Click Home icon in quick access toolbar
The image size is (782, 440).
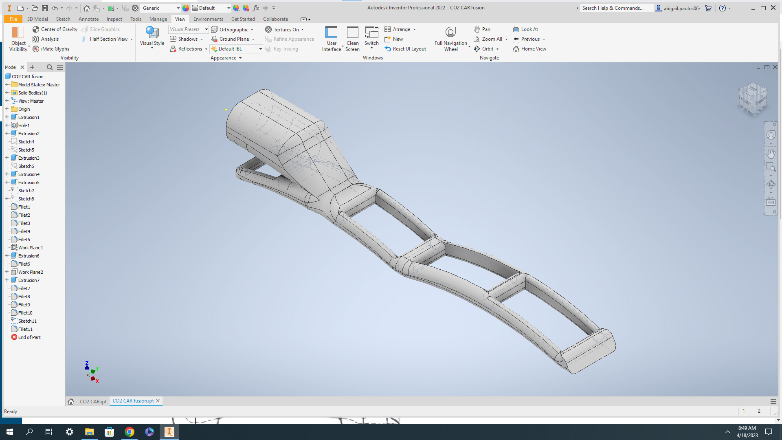pyautogui.click(x=86, y=8)
